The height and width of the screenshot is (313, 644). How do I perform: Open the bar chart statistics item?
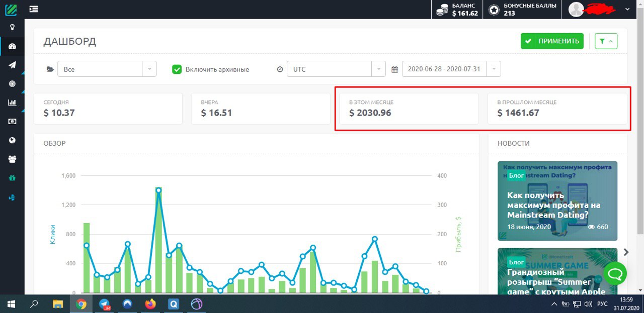coord(12,102)
